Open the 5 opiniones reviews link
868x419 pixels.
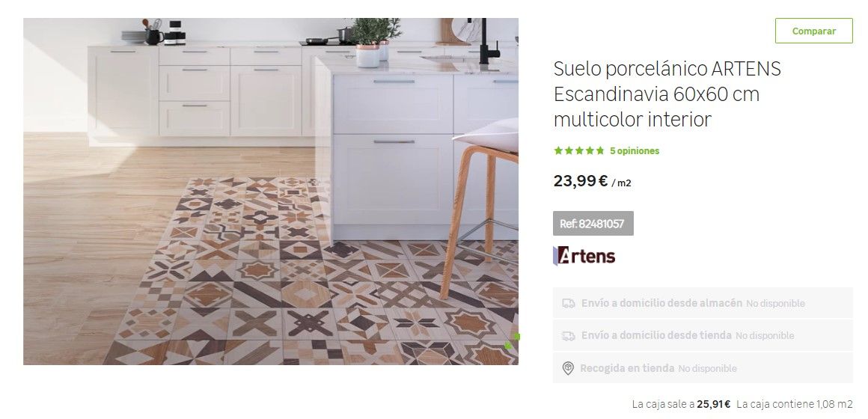coord(635,150)
